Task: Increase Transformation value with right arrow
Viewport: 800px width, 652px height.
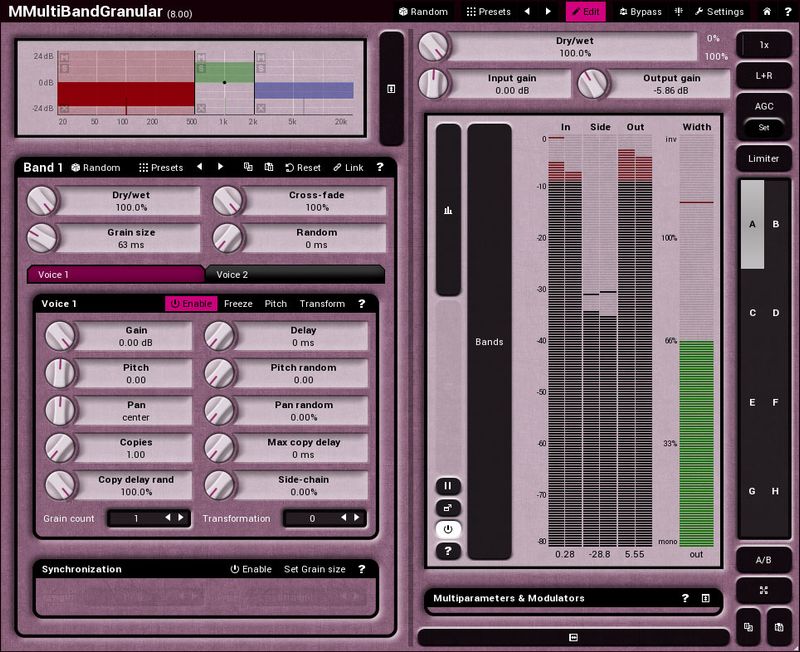Action: point(357,518)
